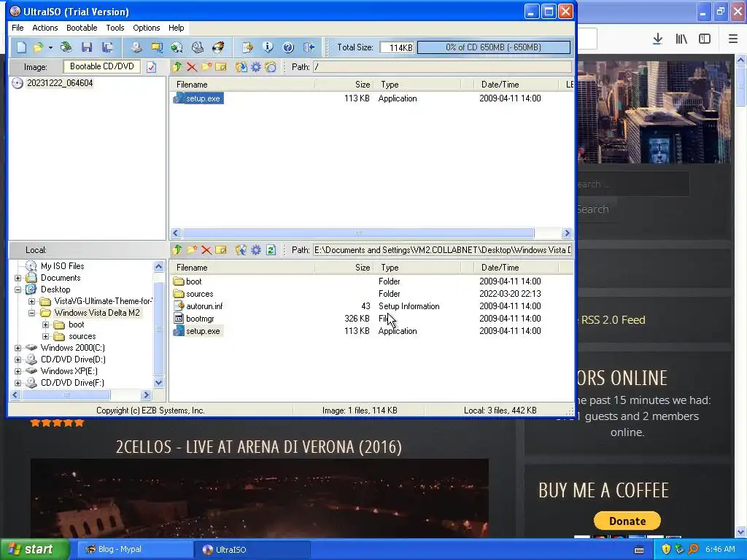This screenshot has width=747, height=560.
Task: Click the Up folder icon in local toolbar
Action: pyautogui.click(x=177, y=250)
